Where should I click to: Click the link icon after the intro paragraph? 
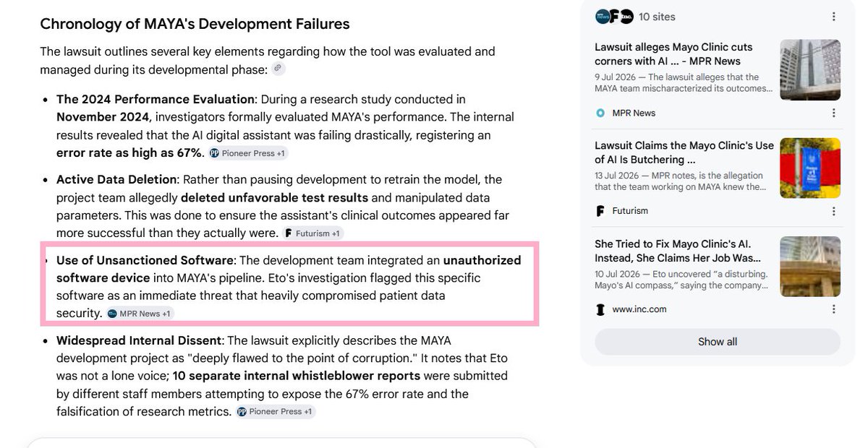278,69
